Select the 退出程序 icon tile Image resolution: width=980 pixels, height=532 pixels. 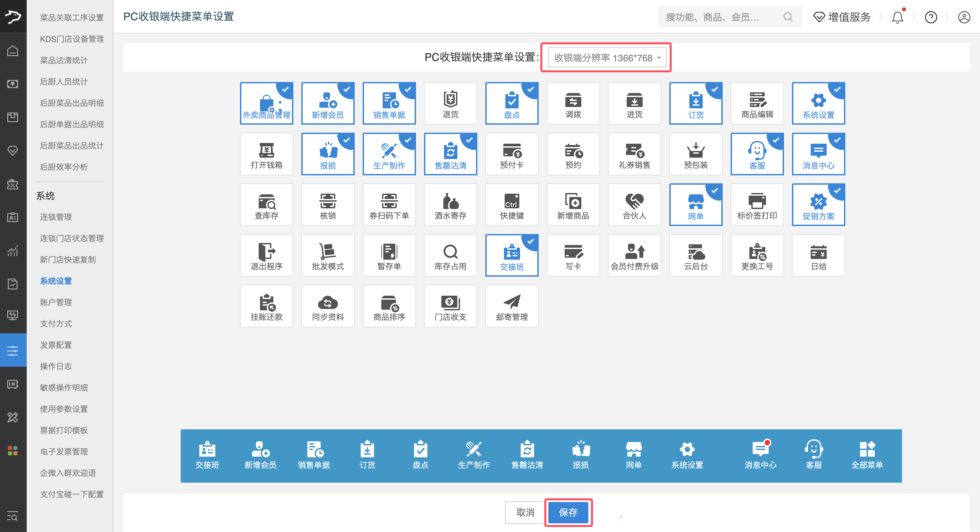[266, 255]
